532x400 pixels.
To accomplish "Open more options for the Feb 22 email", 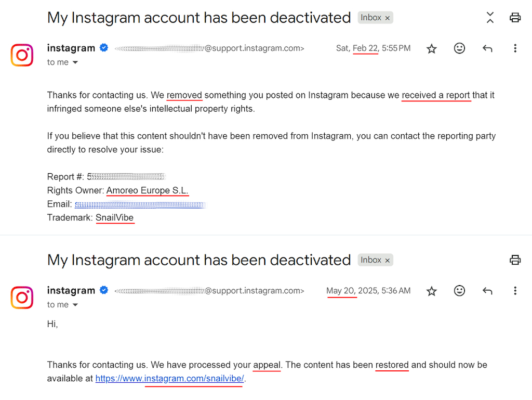I will [515, 48].
